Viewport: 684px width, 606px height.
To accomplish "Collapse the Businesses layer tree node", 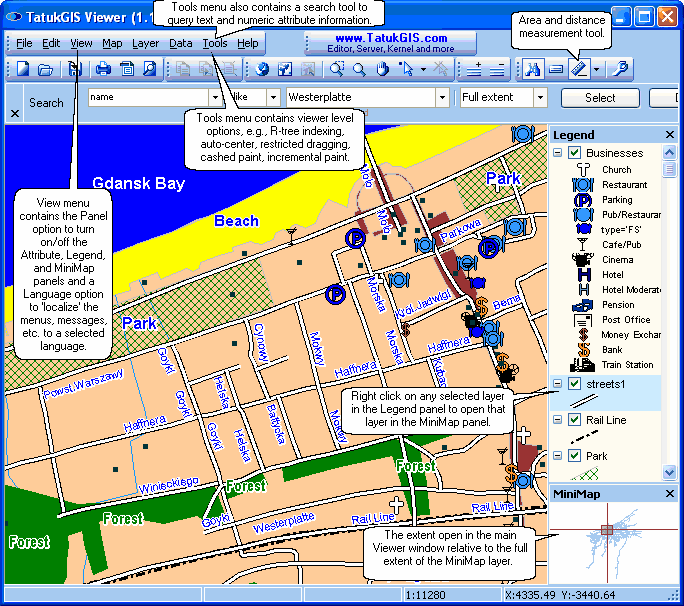I will [557, 153].
